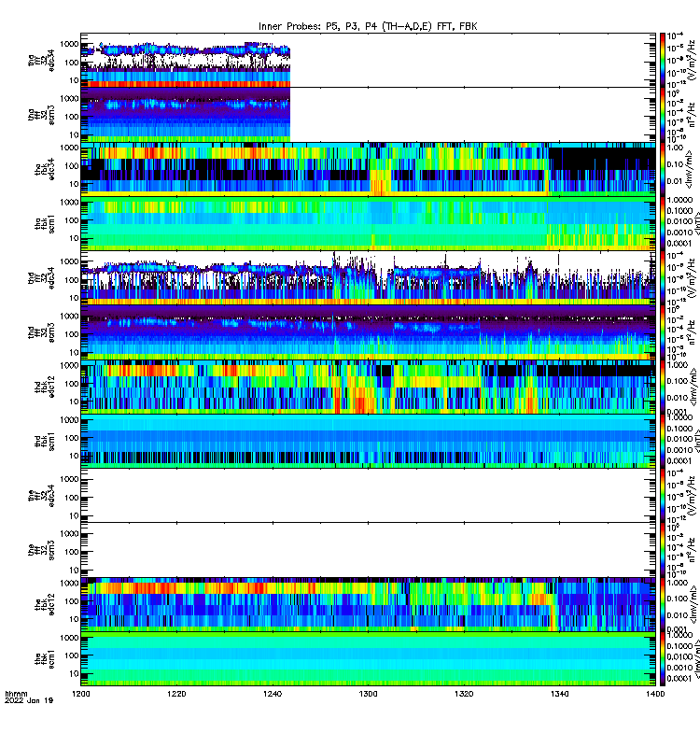Image resolution: width=700 pixels, height=747 pixels.
Task: Click the color bar beside the tha fbk scm1 panel
Action: point(662,223)
